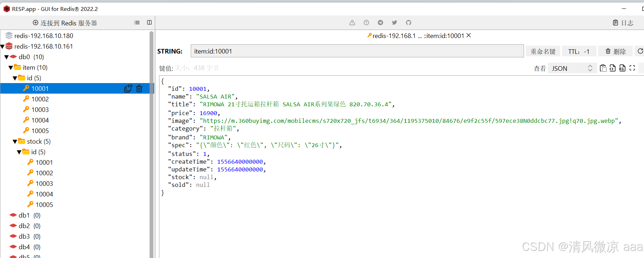
Task: Collapse the stock (5) namespace arrow
Action: [15, 141]
